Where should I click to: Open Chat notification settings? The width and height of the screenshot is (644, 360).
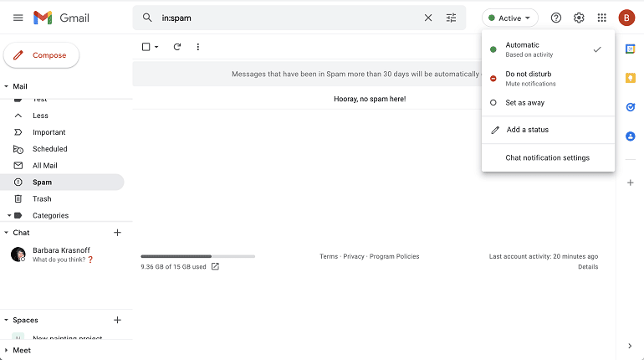pyautogui.click(x=548, y=157)
